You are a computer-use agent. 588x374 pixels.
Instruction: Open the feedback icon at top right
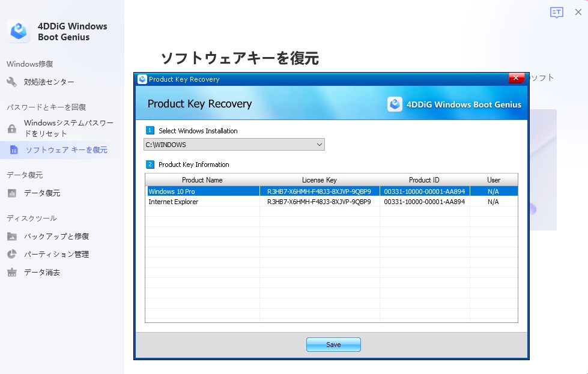[x=557, y=13]
